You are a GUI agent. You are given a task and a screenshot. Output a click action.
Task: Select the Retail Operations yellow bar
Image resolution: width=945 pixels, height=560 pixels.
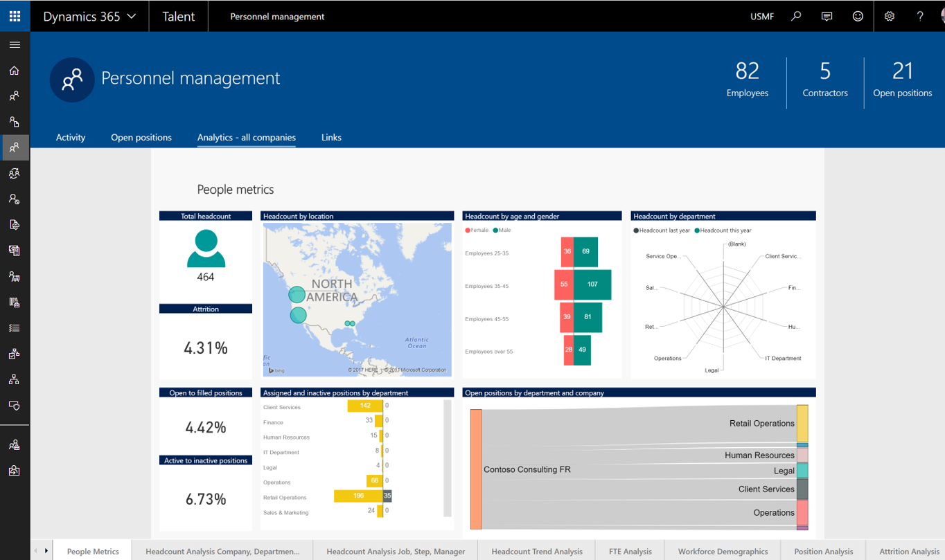(358, 496)
